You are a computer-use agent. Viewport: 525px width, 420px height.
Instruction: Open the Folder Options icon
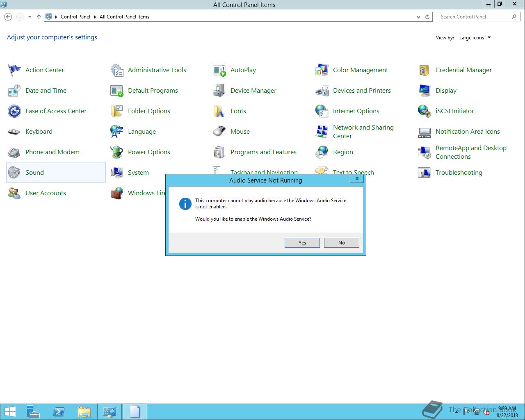coord(117,111)
